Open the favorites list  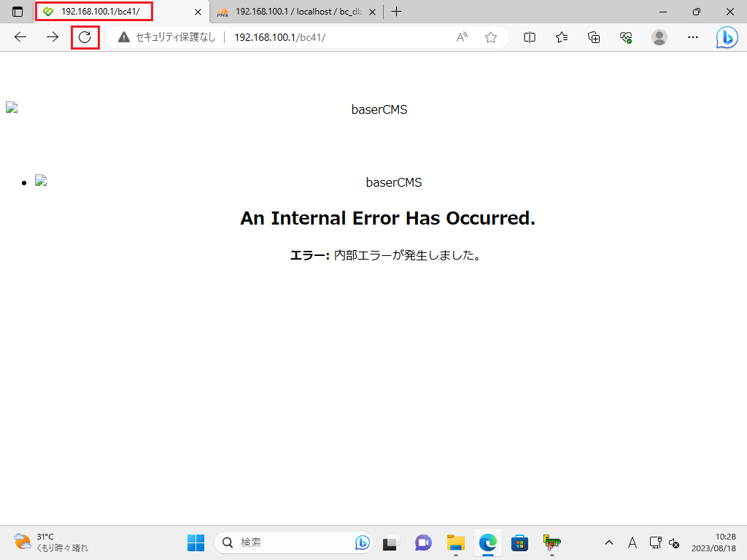[x=562, y=37]
